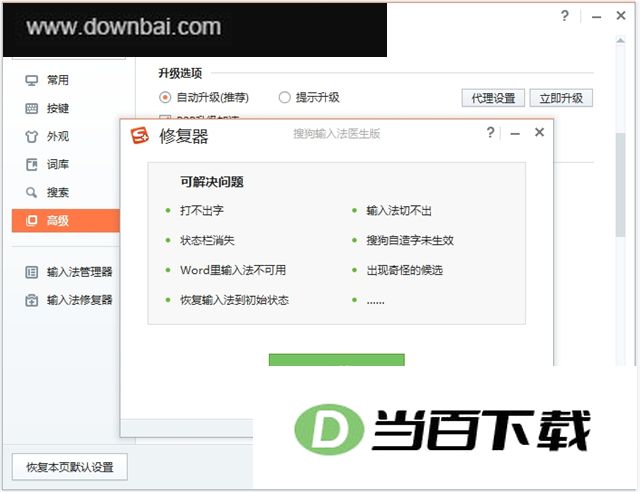This screenshot has height=492, width=640.
Task: Click the 常用 monitor icon in sidebar
Action: [x=31, y=80]
